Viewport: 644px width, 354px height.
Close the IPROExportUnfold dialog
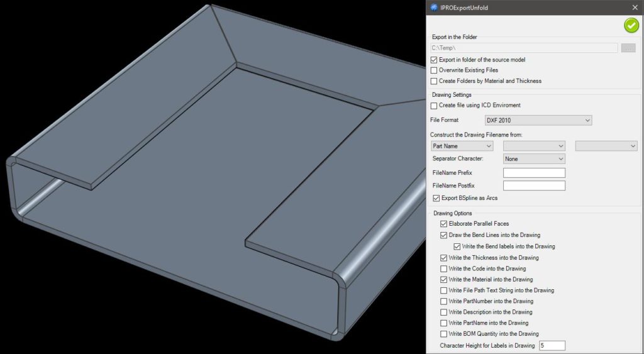pos(635,8)
